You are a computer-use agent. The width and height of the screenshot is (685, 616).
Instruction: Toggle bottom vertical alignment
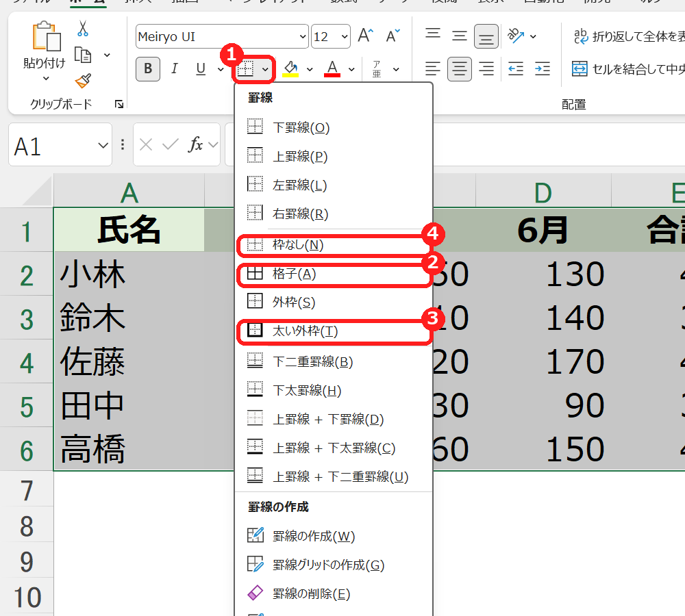point(486,36)
